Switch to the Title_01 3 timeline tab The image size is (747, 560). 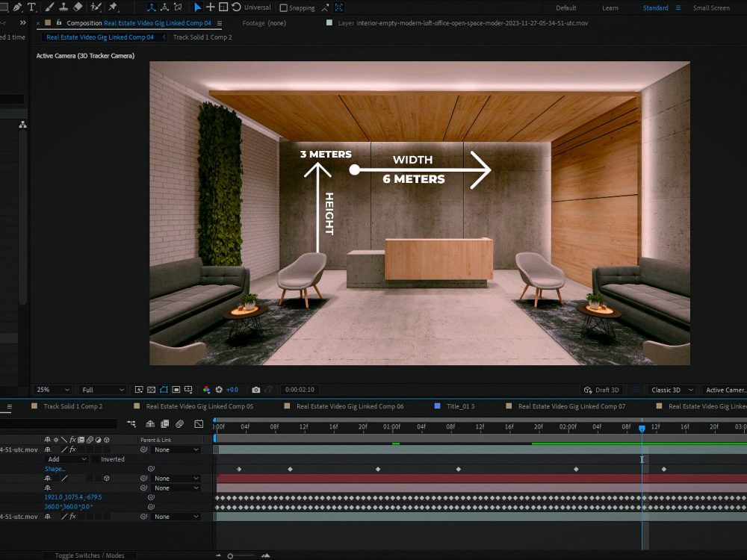click(460, 406)
